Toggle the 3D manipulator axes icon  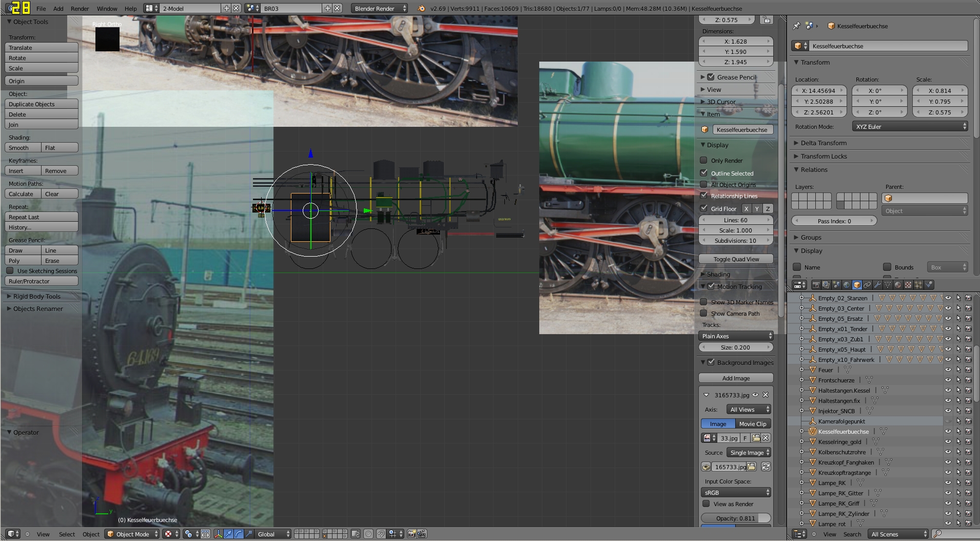pyautogui.click(x=218, y=534)
